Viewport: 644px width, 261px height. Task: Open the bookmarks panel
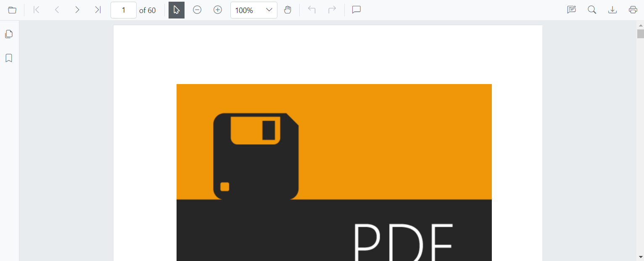[9, 58]
